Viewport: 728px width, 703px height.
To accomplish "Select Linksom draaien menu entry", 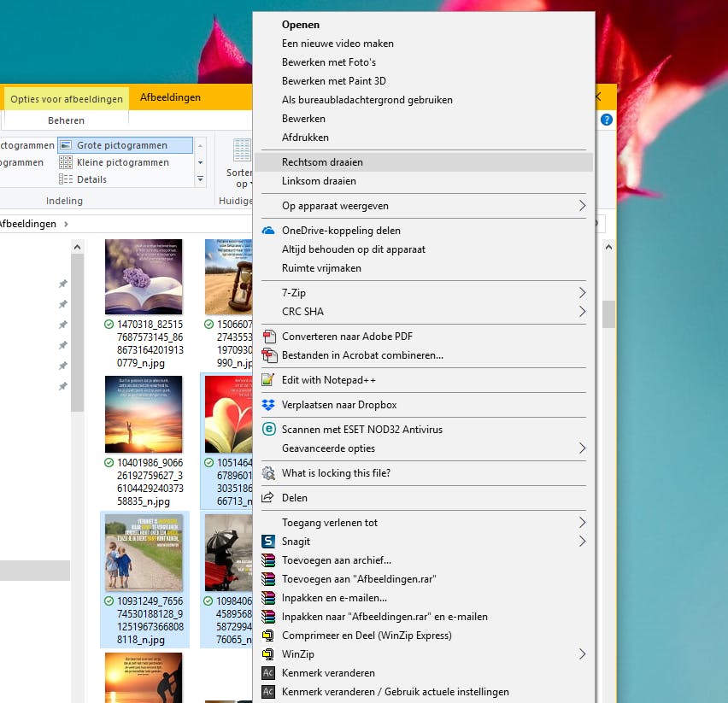I will 319,181.
